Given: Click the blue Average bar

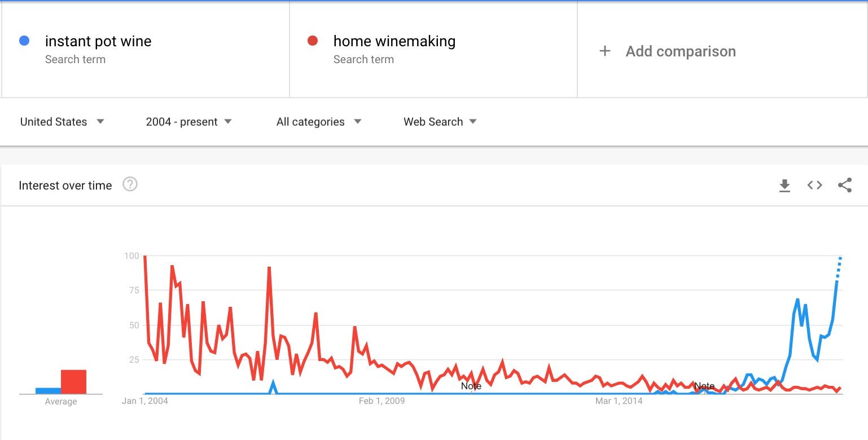Looking at the screenshot, I should click(48, 390).
